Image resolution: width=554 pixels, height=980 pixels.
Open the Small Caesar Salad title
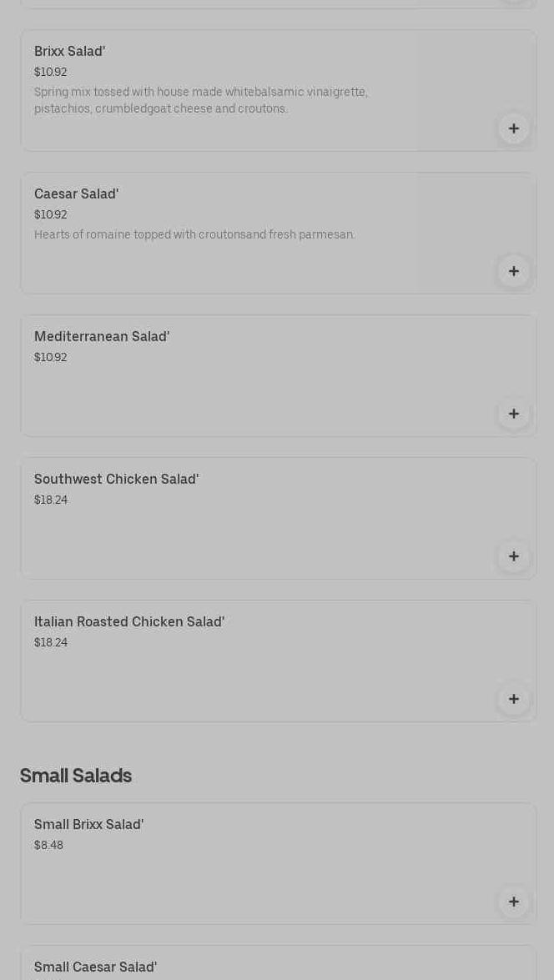pos(96,967)
